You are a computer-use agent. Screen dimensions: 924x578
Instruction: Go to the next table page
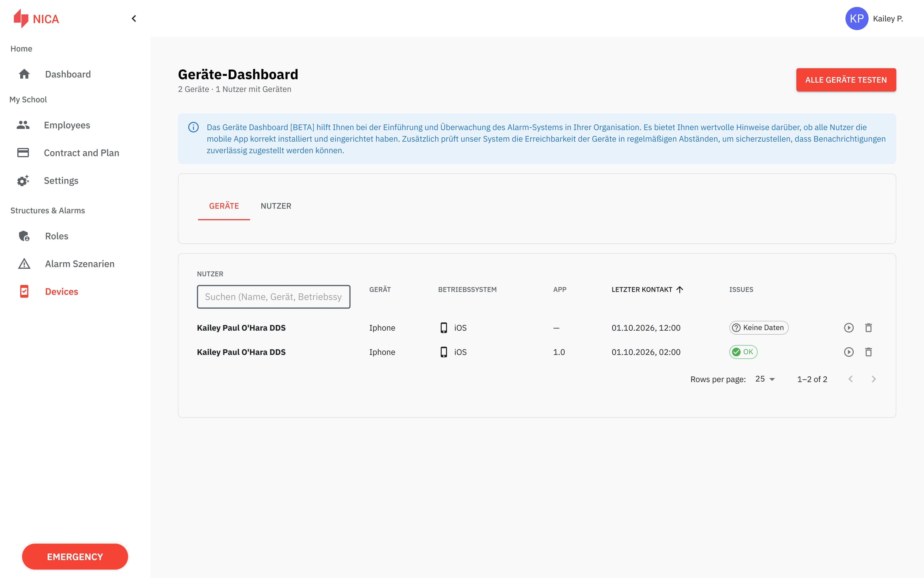click(x=874, y=379)
